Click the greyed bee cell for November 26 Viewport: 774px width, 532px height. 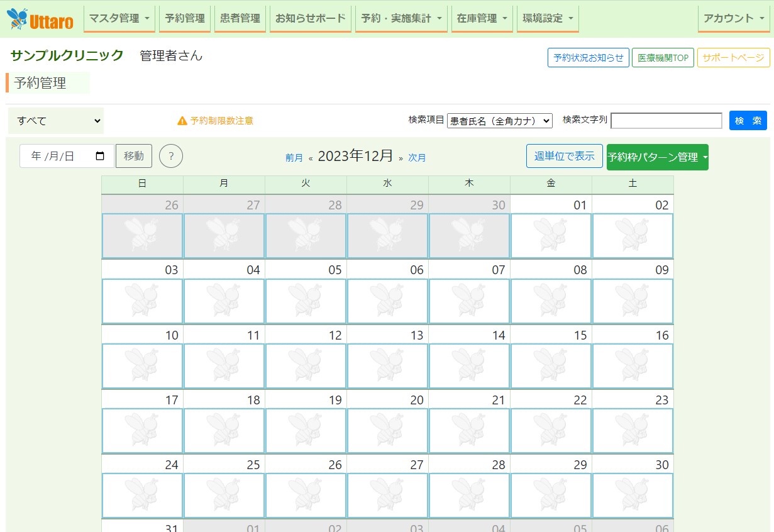click(142, 236)
